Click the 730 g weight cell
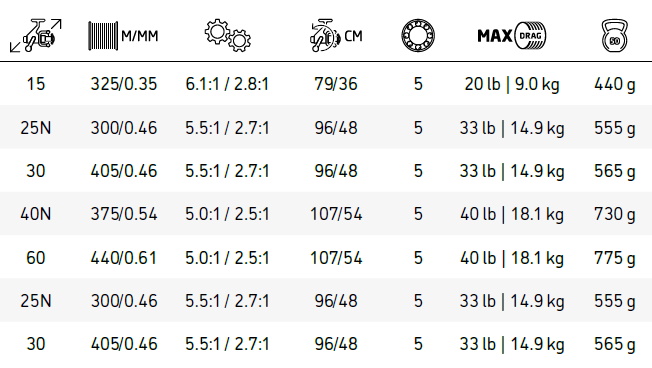Image resolution: width=652 pixels, height=368 pixels. click(x=615, y=215)
